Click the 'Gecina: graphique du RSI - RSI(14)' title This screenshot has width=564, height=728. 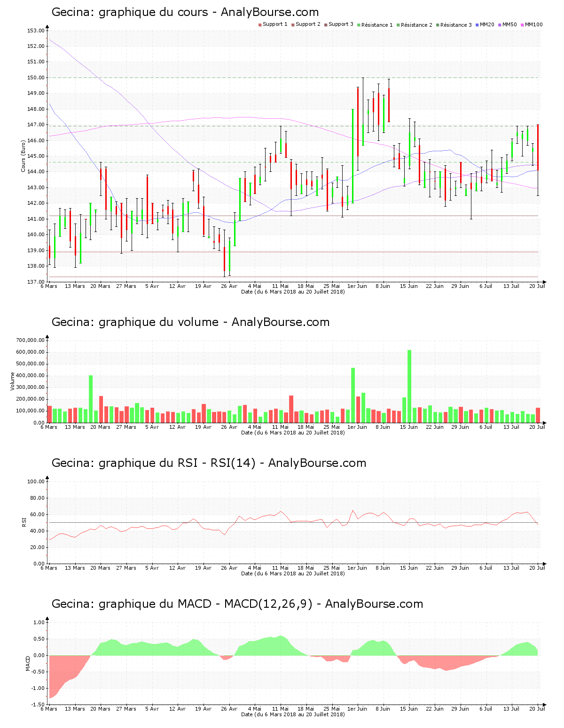(209, 463)
